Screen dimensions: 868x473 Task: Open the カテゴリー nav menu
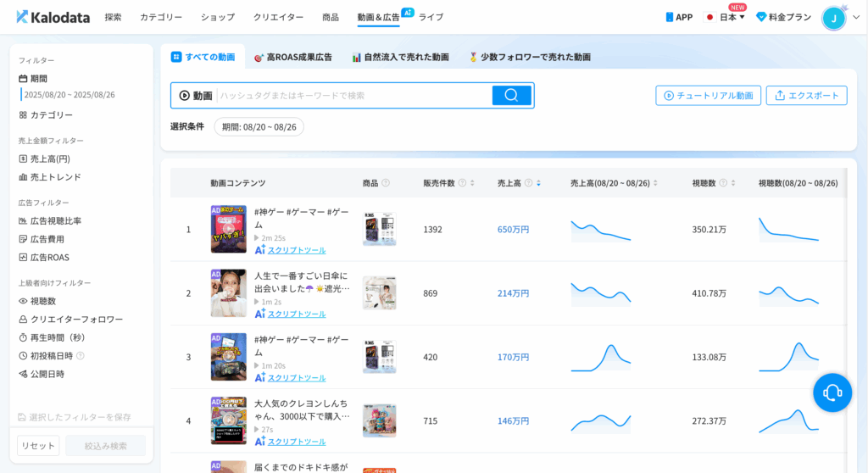click(x=161, y=17)
